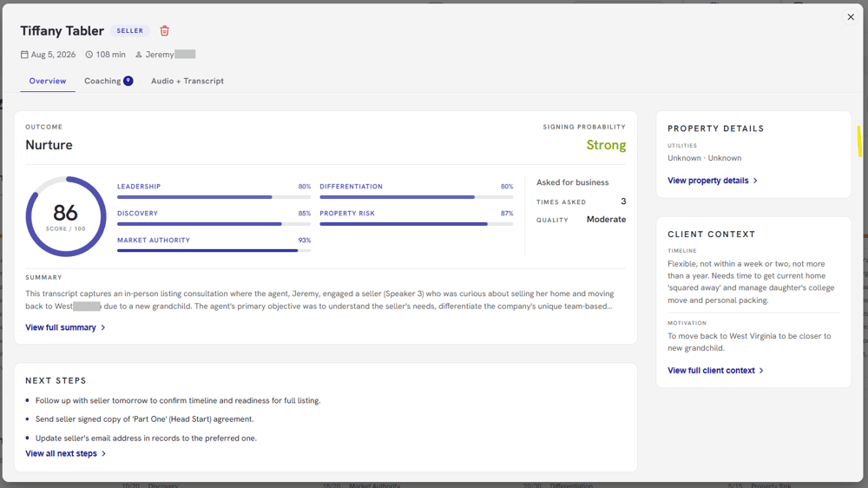Expand chevron next to View full summary
The height and width of the screenshot is (488, 868).
click(x=103, y=327)
